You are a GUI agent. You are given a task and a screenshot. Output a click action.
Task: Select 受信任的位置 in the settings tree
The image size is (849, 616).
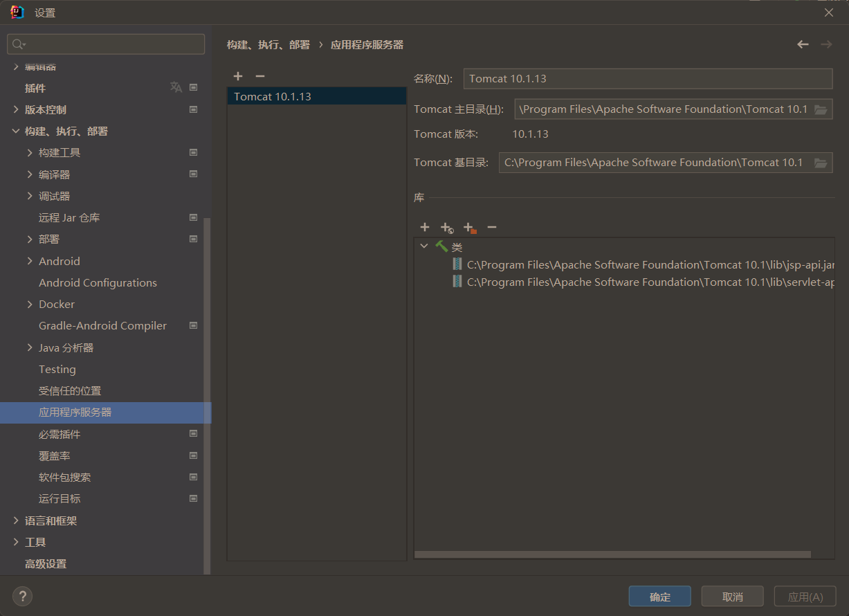70,391
